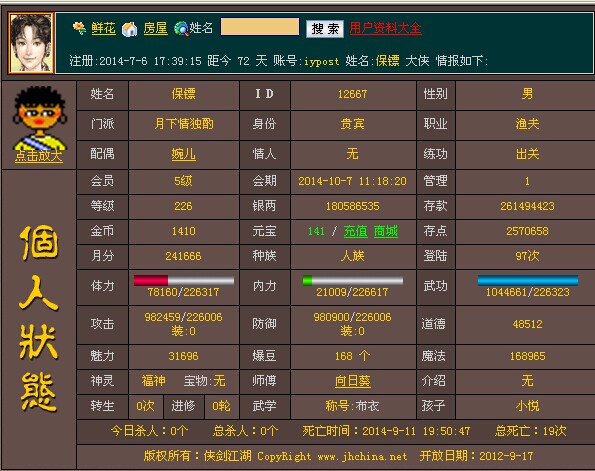595x471 pixels.
Task: Open the 用户资料大全 link
Action: tap(385, 28)
